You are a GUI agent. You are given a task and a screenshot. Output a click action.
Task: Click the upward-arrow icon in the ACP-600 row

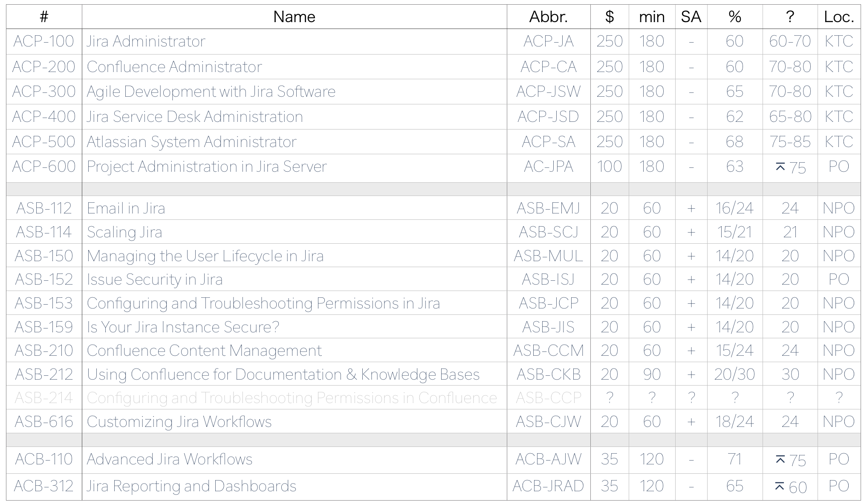click(x=780, y=167)
